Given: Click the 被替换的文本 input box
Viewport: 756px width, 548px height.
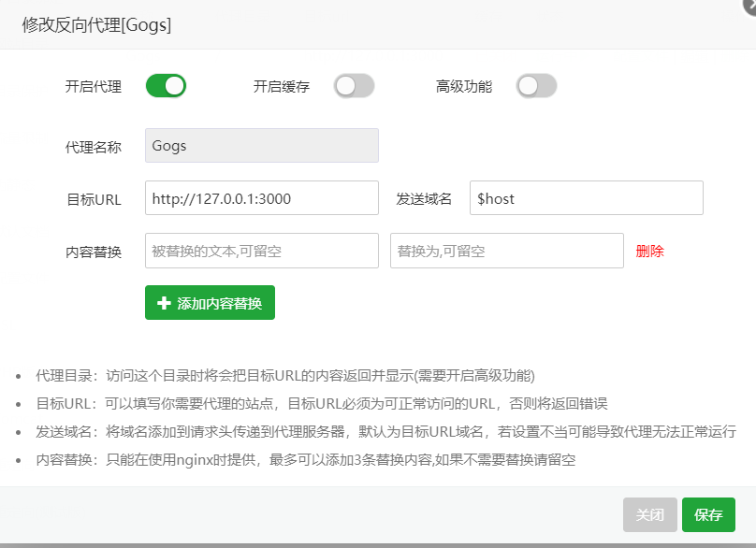Looking at the screenshot, I should click(262, 251).
